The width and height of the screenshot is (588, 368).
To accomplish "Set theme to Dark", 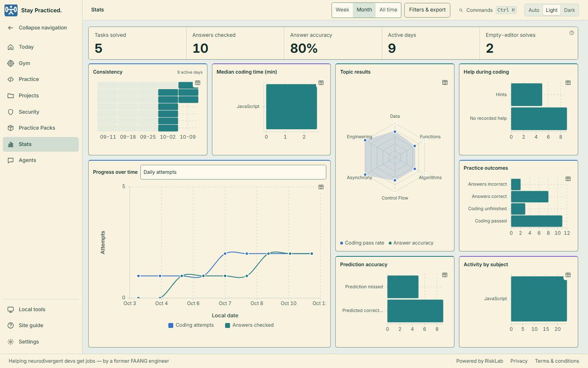I will point(570,10).
